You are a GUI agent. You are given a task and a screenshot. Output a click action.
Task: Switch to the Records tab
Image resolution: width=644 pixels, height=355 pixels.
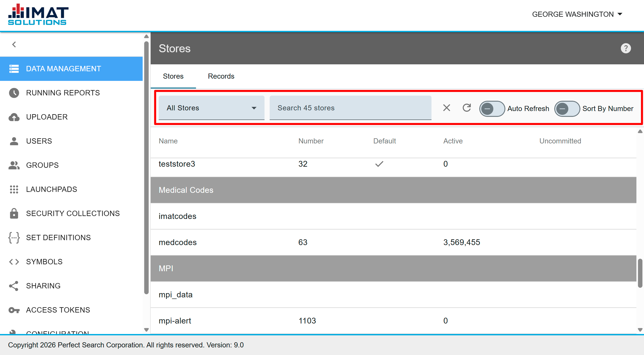coord(221,76)
